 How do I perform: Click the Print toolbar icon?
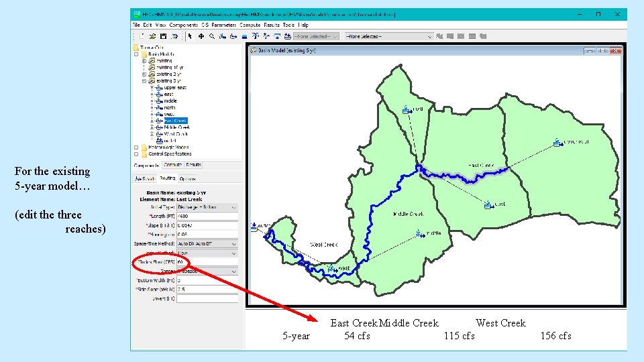(x=174, y=36)
